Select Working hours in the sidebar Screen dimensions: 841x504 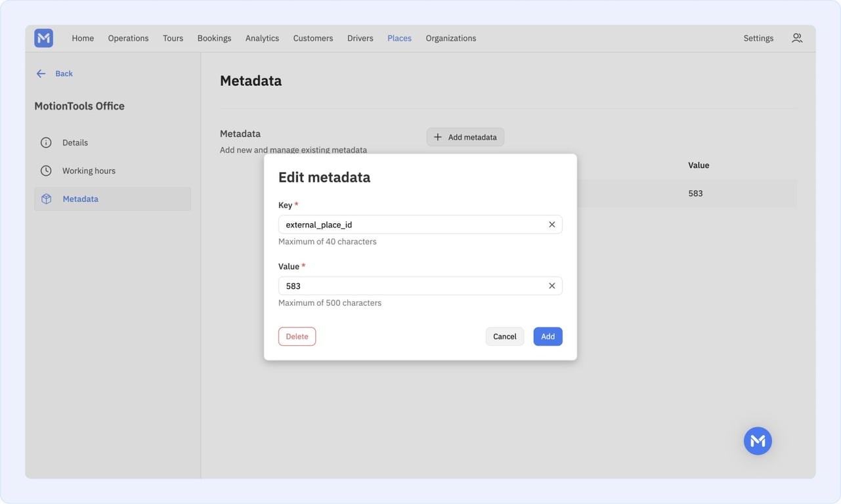[112, 171]
